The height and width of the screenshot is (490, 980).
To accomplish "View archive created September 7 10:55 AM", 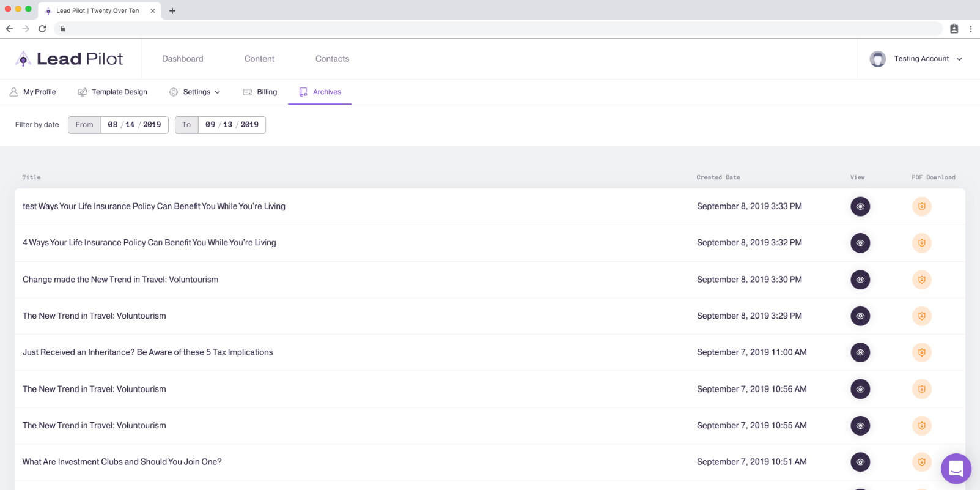I will (x=860, y=426).
